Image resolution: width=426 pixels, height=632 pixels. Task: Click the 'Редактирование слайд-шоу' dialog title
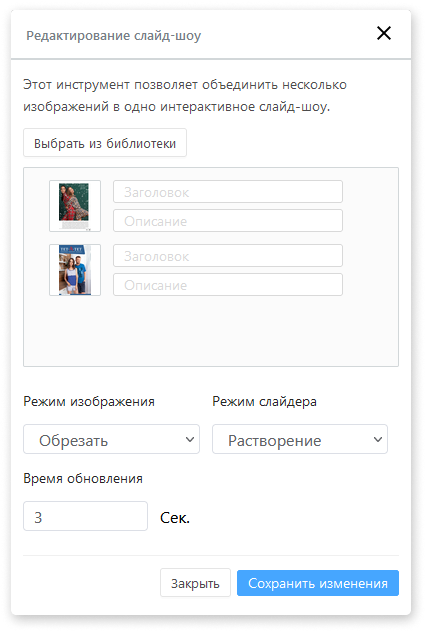pos(114,35)
